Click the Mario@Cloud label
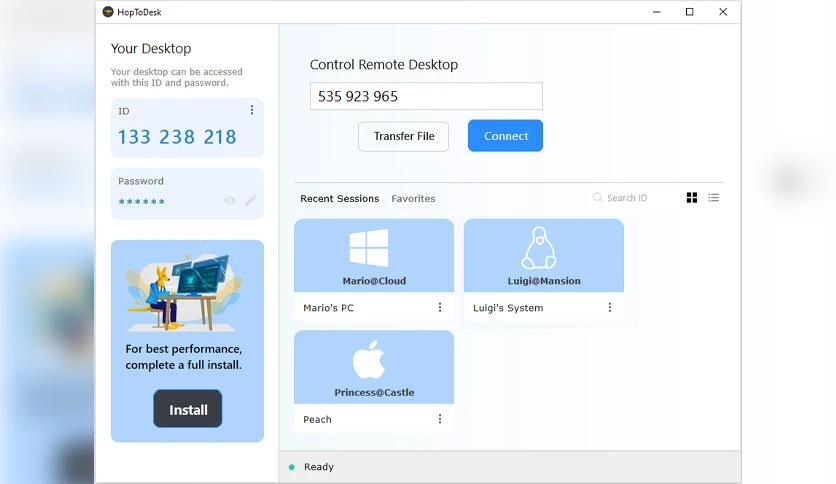Viewport: 836px width, 484px height. click(374, 281)
